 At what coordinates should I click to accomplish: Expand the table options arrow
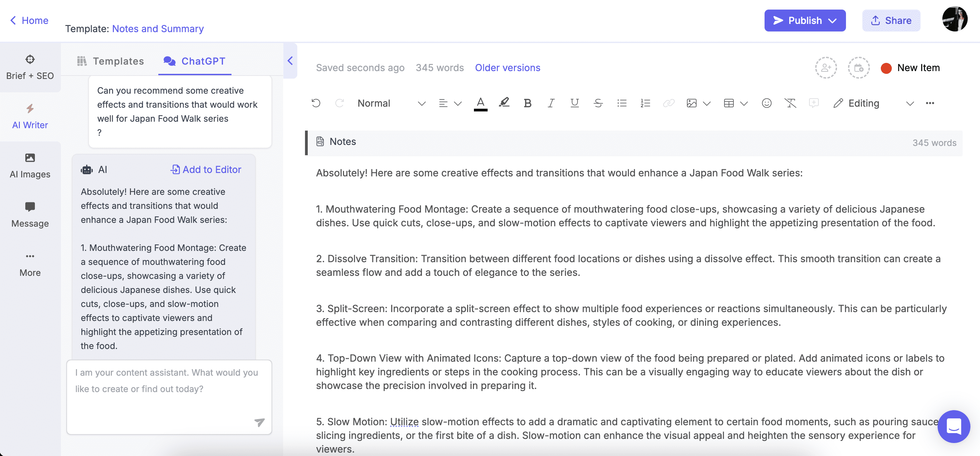click(744, 104)
